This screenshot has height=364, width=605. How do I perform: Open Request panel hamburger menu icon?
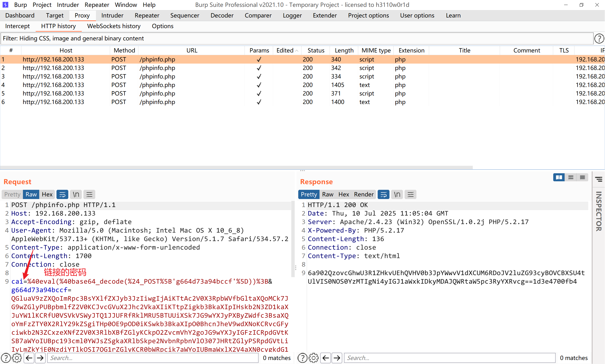pyautogui.click(x=89, y=195)
